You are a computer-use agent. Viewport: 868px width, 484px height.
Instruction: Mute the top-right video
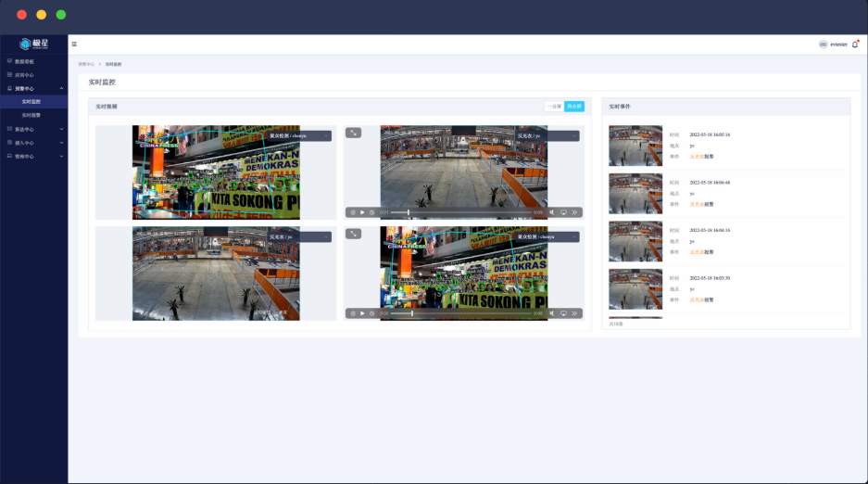552,212
